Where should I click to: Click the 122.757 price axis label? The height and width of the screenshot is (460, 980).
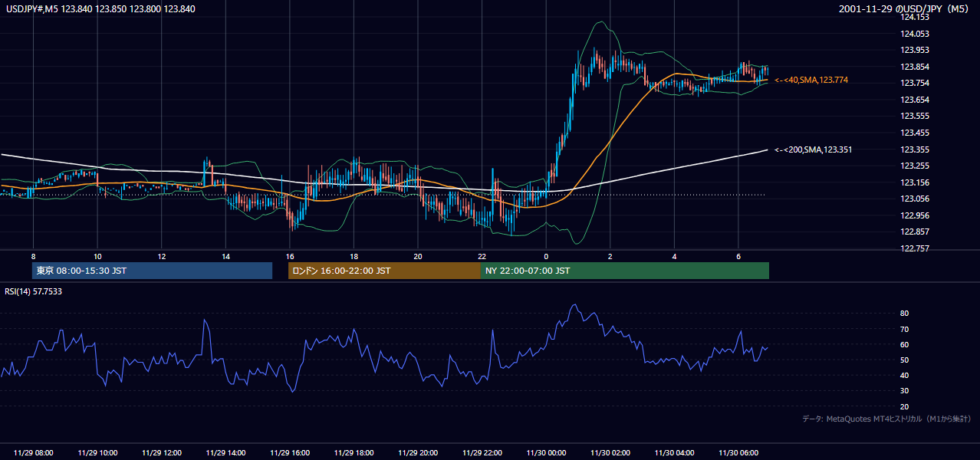[x=915, y=248]
